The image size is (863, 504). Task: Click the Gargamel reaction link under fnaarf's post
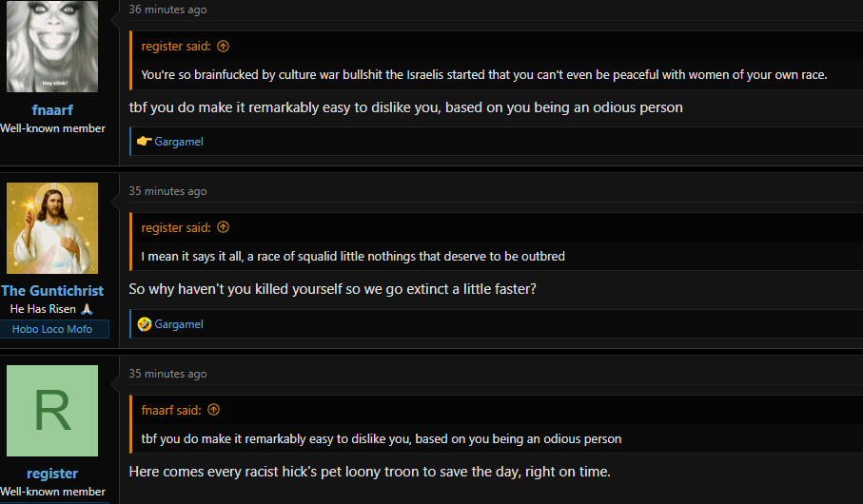pos(179,142)
